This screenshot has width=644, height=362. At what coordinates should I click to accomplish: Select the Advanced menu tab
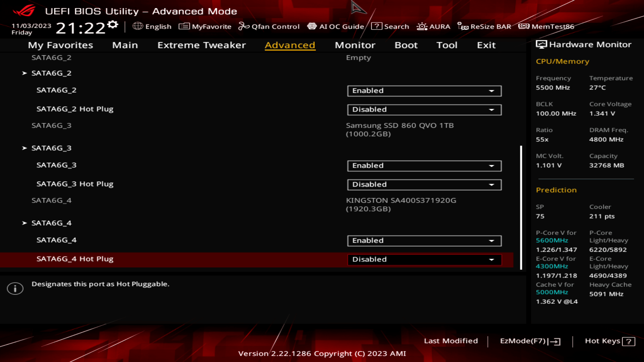pyautogui.click(x=290, y=45)
